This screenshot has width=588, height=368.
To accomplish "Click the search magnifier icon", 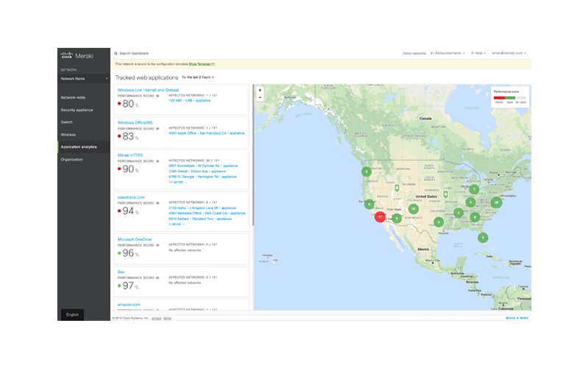I will click(116, 53).
